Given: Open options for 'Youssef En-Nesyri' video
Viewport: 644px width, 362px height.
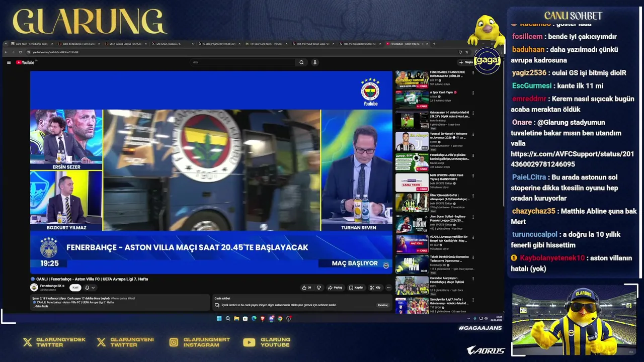Looking at the screenshot, I should coord(472,134).
